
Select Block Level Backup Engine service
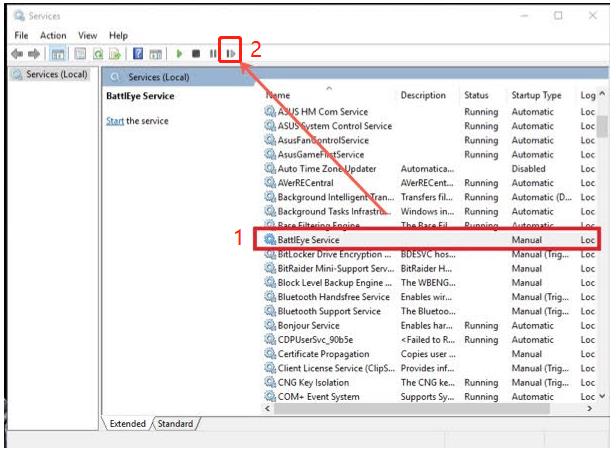429,282
